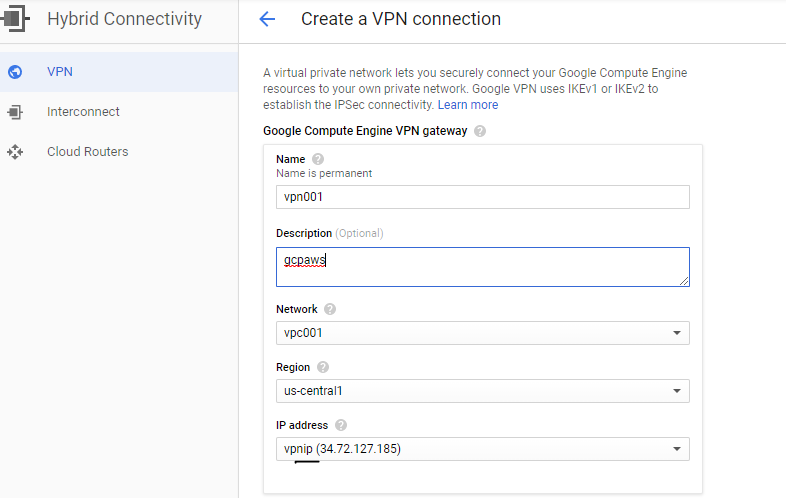Select the VPN globe icon in sidebar
Image resolution: width=786 pixels, height=498 pixels.
[x=15, y=72]
